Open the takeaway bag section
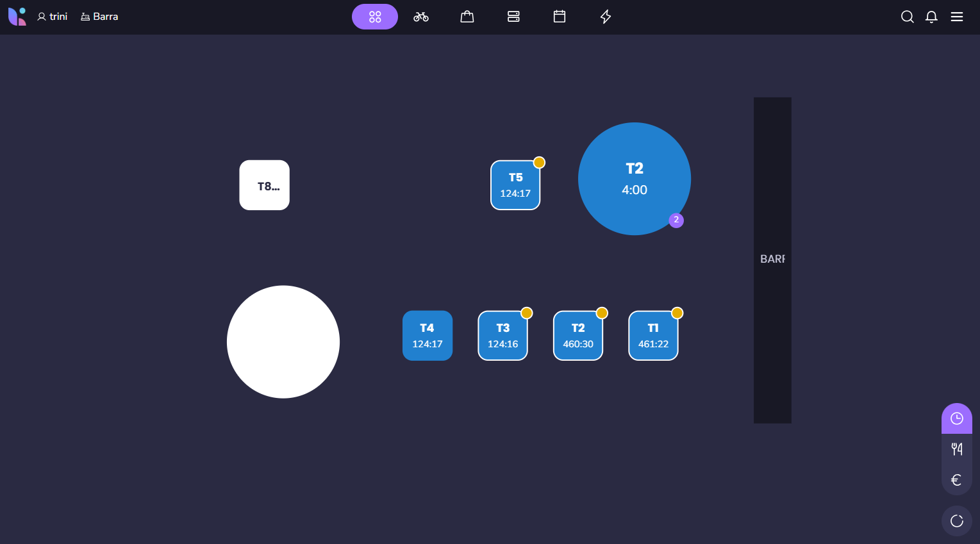Screen dimensions: 980x544 467,17
